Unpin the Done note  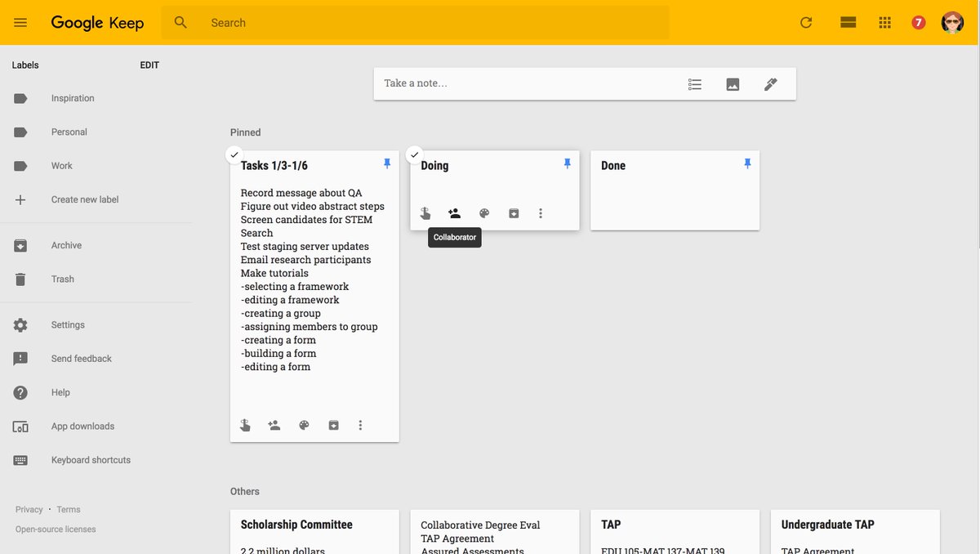point(747,164)
